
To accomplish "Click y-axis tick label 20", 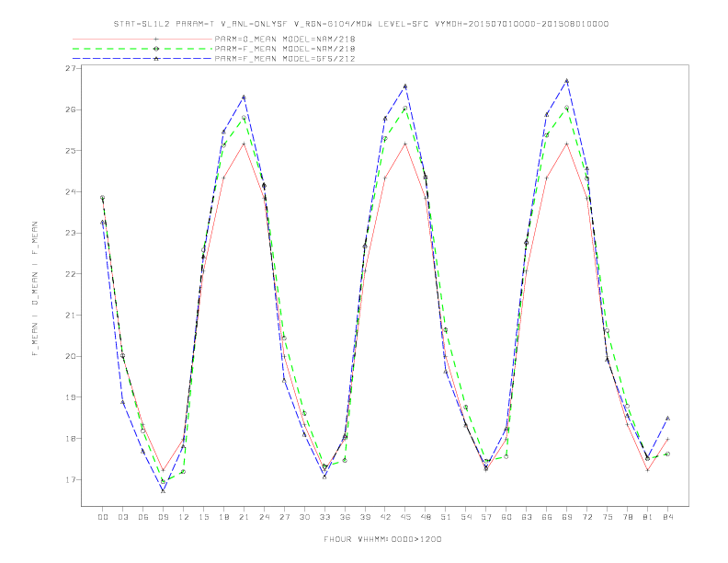I will [x=70, y=356].
